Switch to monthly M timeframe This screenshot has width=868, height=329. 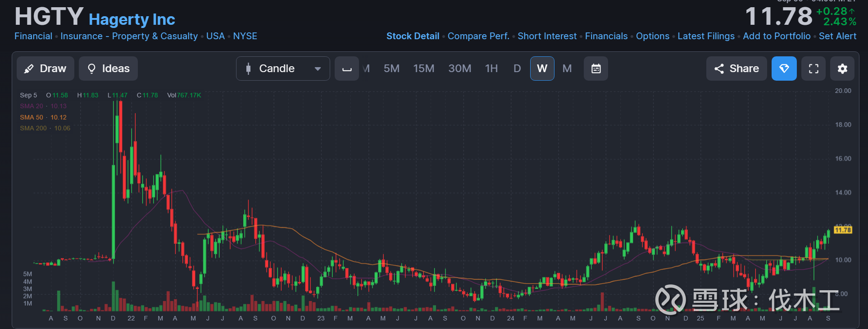click(567, 69)
